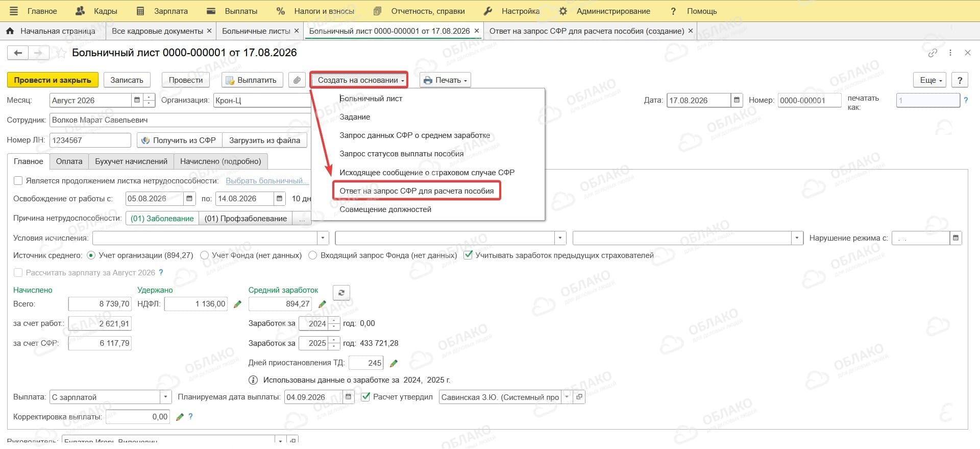Select the (01) Профзаболевание reason toggle
Image resolution: width=980 pixels, height=449 pixels.
coord(246,219)
